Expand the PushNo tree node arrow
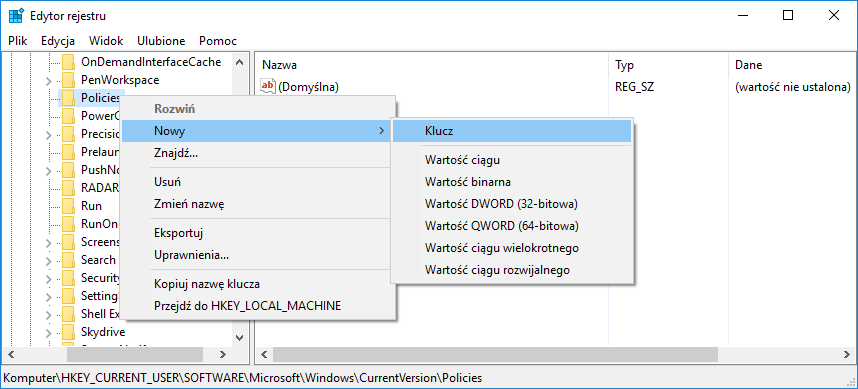The width and height of the screenshot is (858, 389). click(x=49, y=171)
